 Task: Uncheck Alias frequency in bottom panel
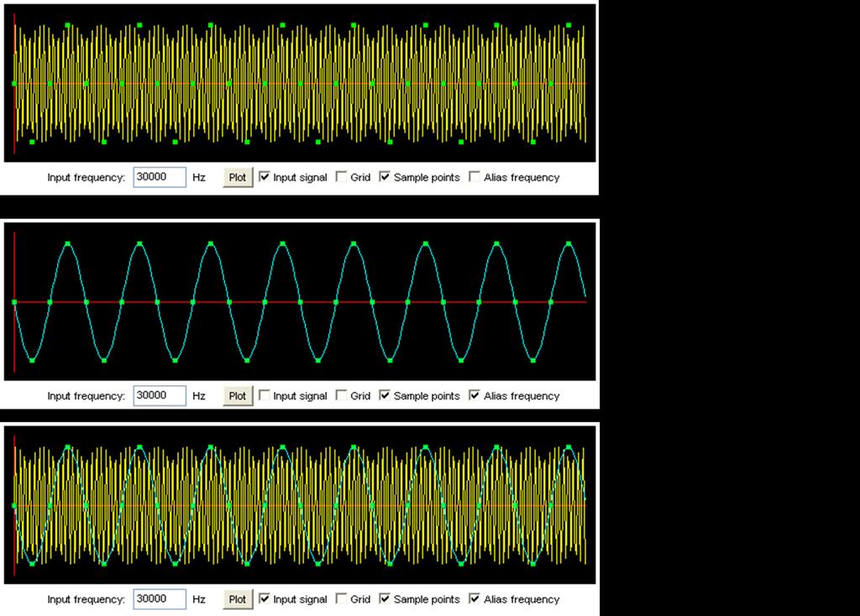pos(475,598)
